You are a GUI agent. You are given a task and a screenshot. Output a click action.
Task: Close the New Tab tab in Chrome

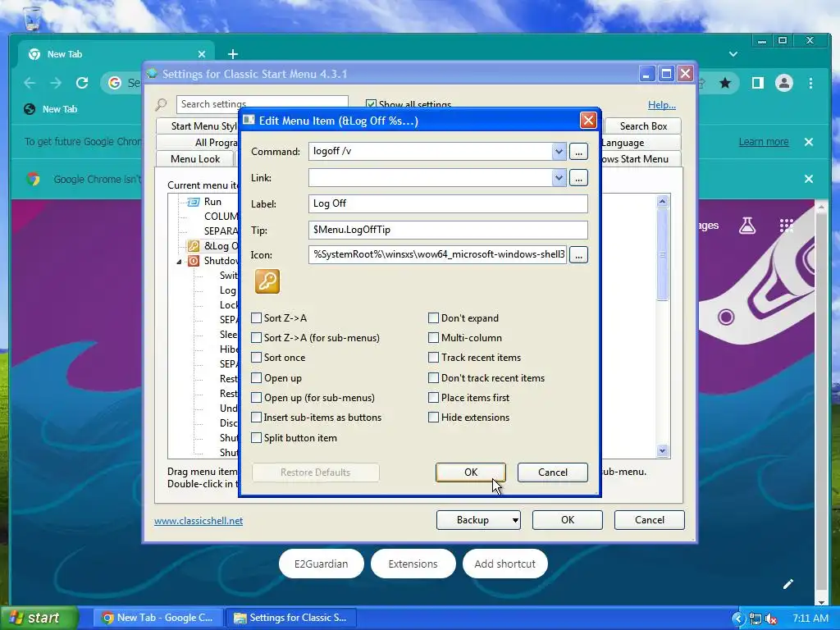(x=202, y=54)
